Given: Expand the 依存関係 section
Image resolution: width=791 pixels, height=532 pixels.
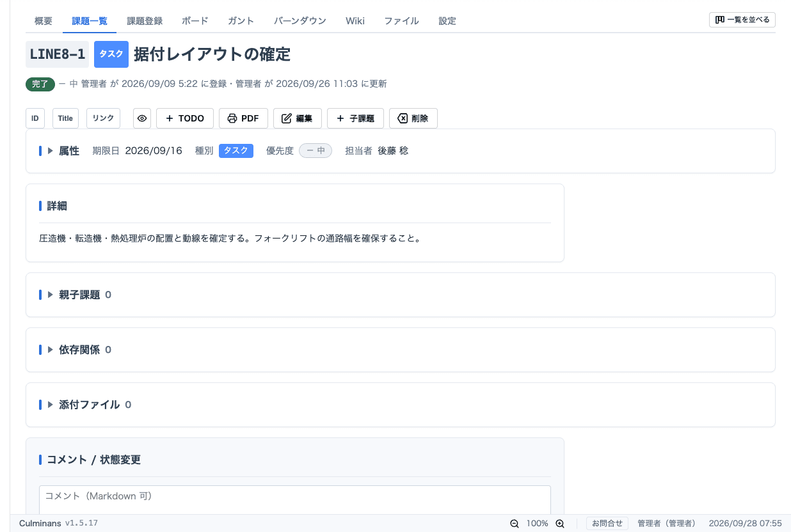Looking at the screenshot, I should (x=51, y=350).
